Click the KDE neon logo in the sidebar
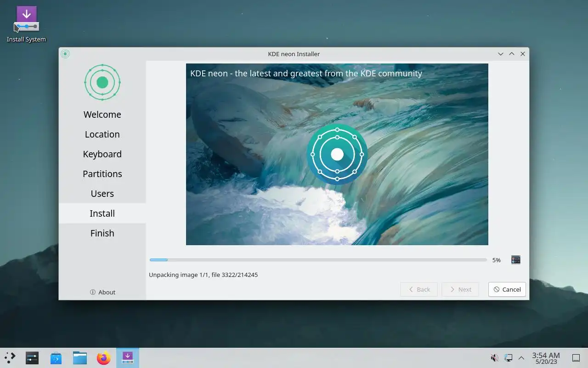The width and height of the screenshot is (588, 368). 102,82
